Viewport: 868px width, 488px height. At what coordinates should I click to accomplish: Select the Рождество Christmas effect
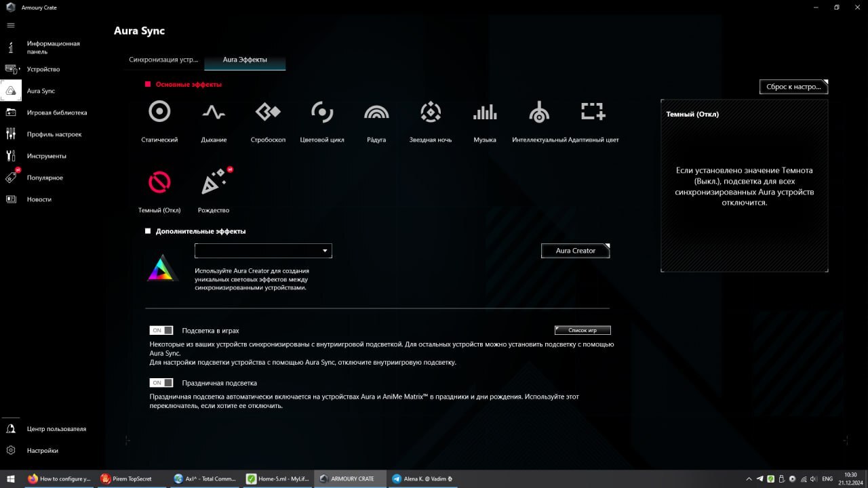click(x=214, y=181)
